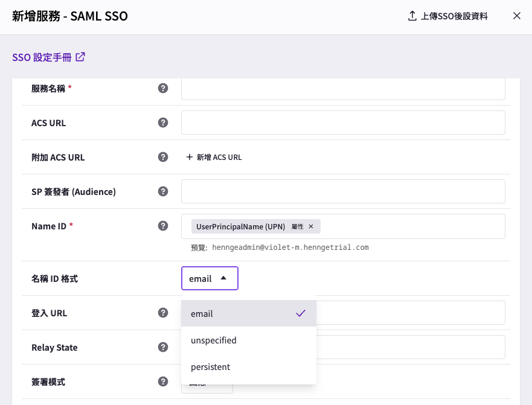Show help for Name ID

click(x=163, y=226)
